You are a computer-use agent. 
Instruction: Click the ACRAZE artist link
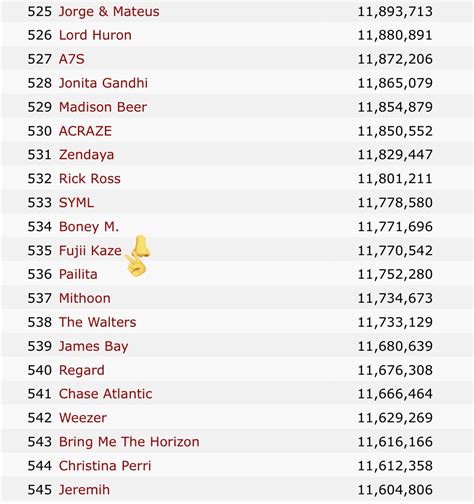point(85,131)
